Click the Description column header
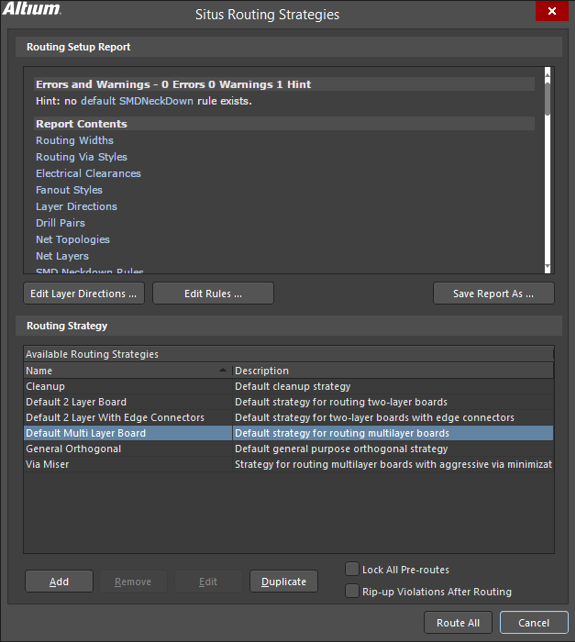The image size is (575, 642). click(393, 371)
